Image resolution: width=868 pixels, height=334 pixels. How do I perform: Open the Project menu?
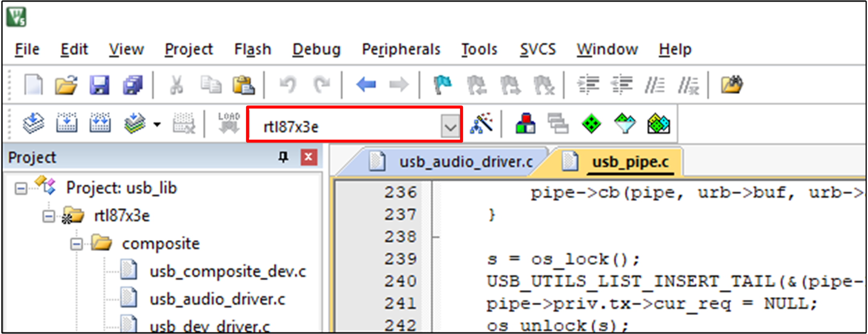tap(188, 49)
